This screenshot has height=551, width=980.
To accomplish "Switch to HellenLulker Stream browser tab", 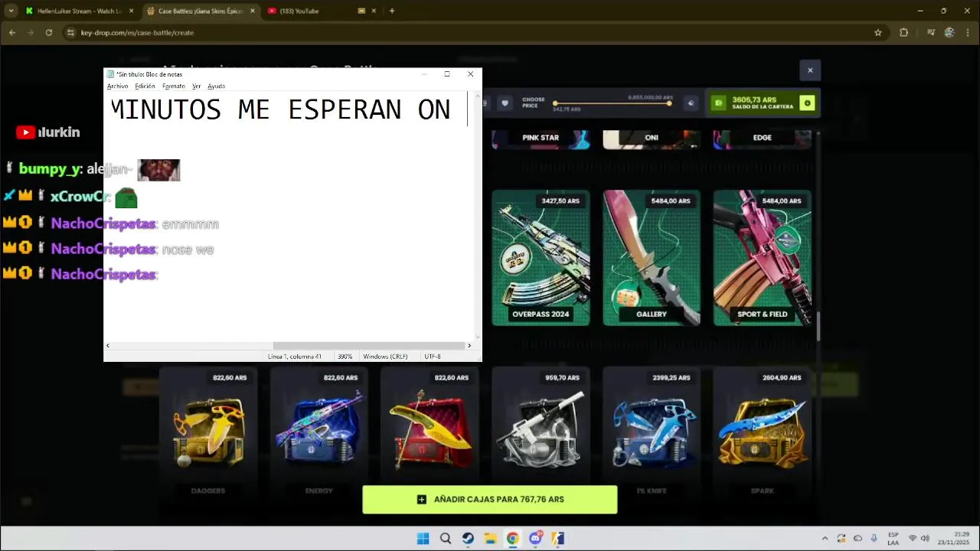I will [80, 11].
